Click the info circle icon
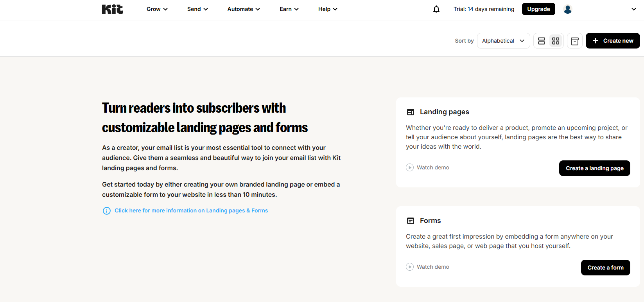 point(107,211)
